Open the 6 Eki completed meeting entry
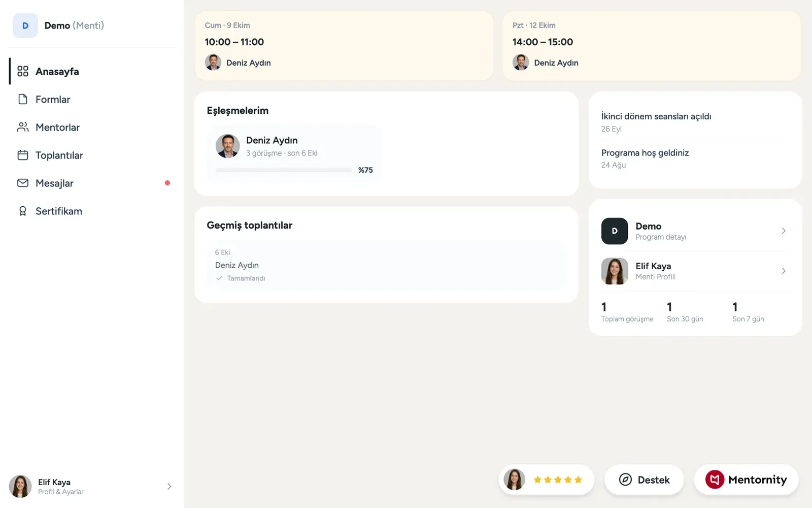 [386, 265]
